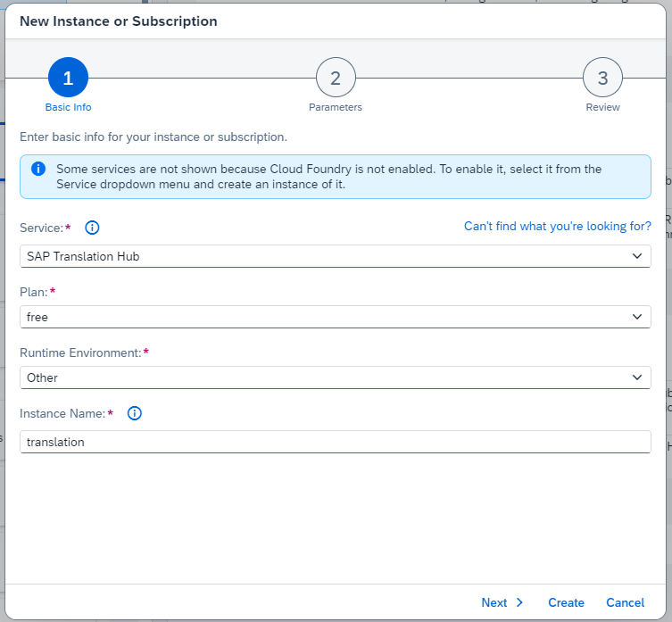Click the Next button
Screen dimensions: 672x622
click(502, 602)
